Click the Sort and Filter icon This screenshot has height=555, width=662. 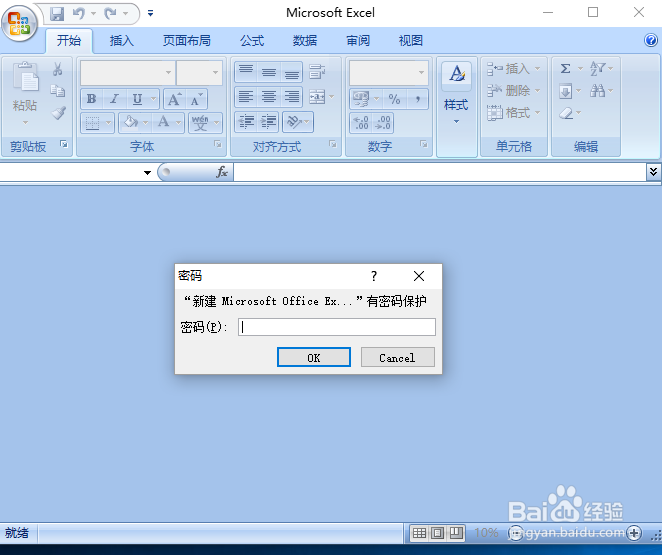(597, 68)
